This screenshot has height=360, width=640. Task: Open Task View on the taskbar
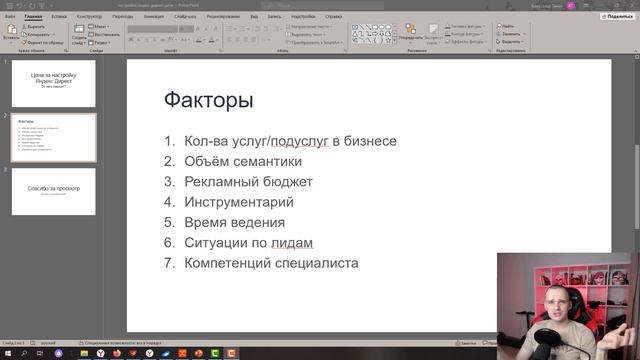coord(40,353)
